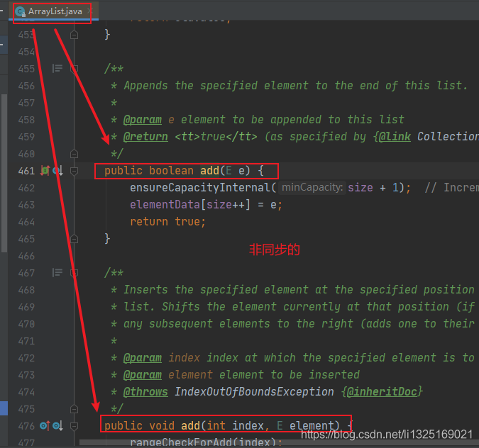Click the @throws tag on line 474
The width and height of the screenshot is (479, 448).
tap(145, 392)
